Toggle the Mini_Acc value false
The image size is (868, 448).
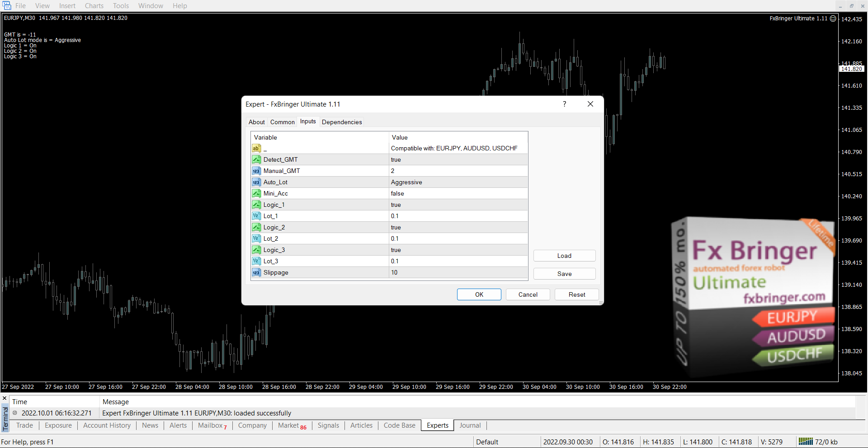pyautogui.click(x=458, y=193)
